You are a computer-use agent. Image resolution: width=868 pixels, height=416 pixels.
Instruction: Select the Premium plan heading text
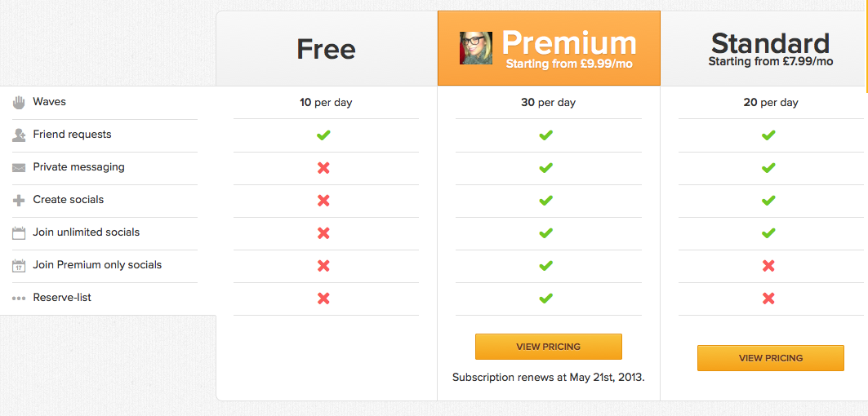[x=568, y=42]
